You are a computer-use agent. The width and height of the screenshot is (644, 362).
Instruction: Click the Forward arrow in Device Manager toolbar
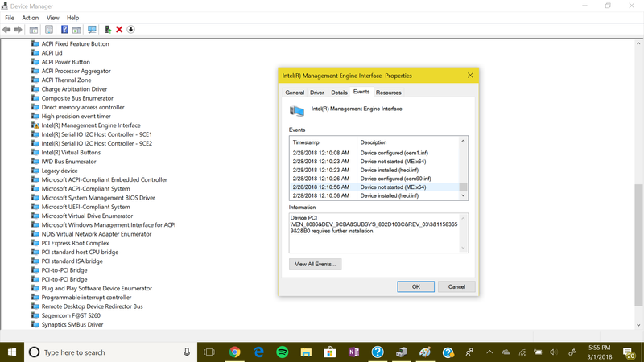click(18, 30)
